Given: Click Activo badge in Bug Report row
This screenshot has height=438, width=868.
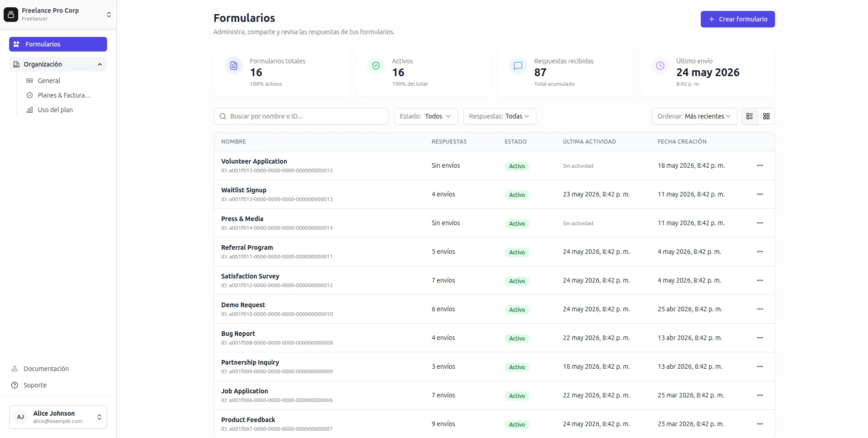Looking at the screenshot, I should 517,339.
